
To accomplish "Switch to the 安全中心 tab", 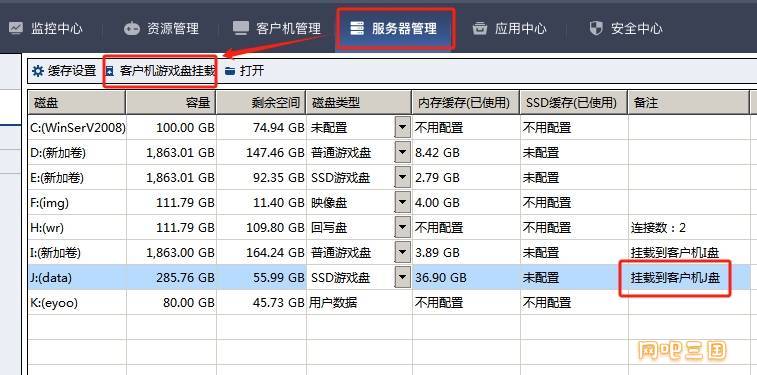I will (626, 28).
